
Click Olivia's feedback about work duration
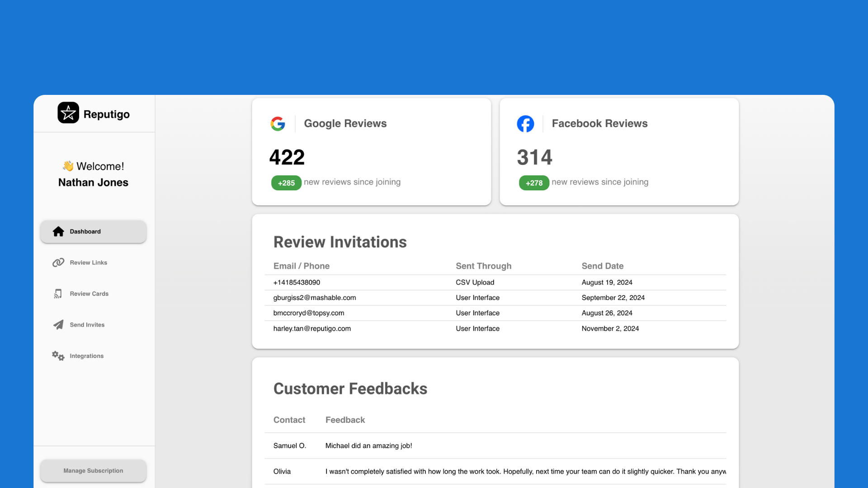click(526, 472)
